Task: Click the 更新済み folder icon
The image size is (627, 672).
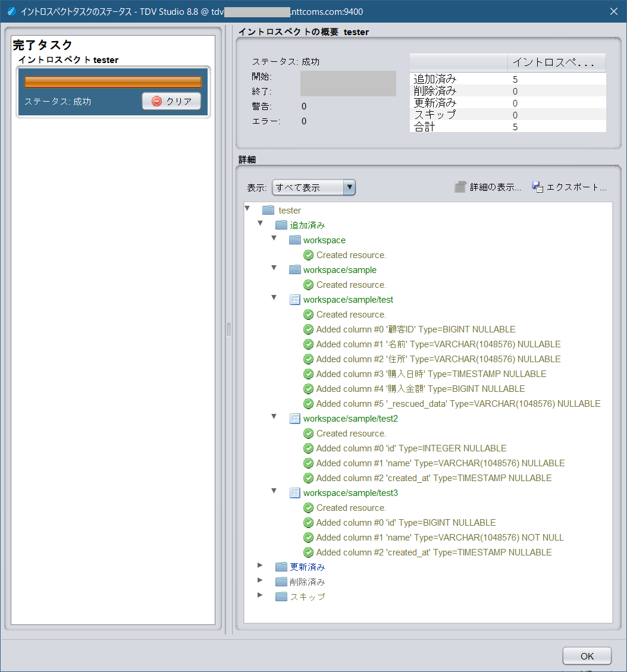Action: pos(281,567)
